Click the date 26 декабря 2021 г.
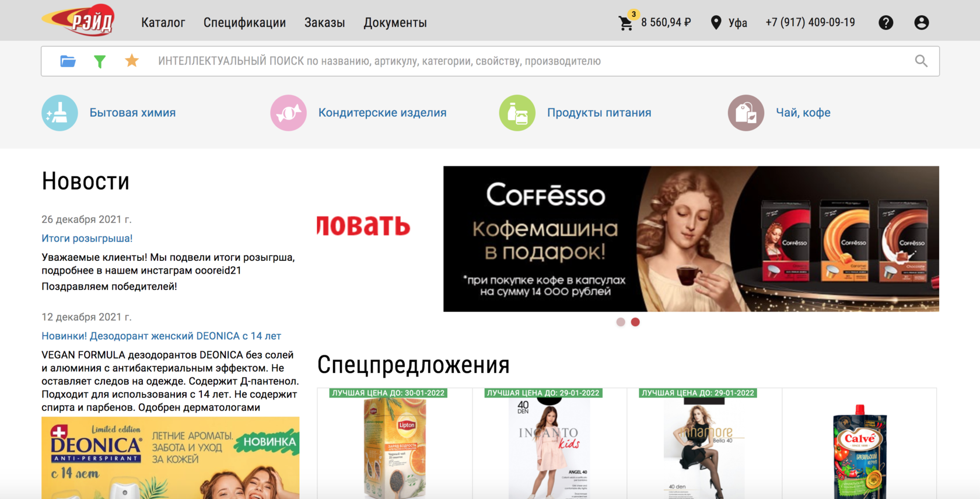Image resolution: width=980 pixels, height=499 pixels. 86,219
